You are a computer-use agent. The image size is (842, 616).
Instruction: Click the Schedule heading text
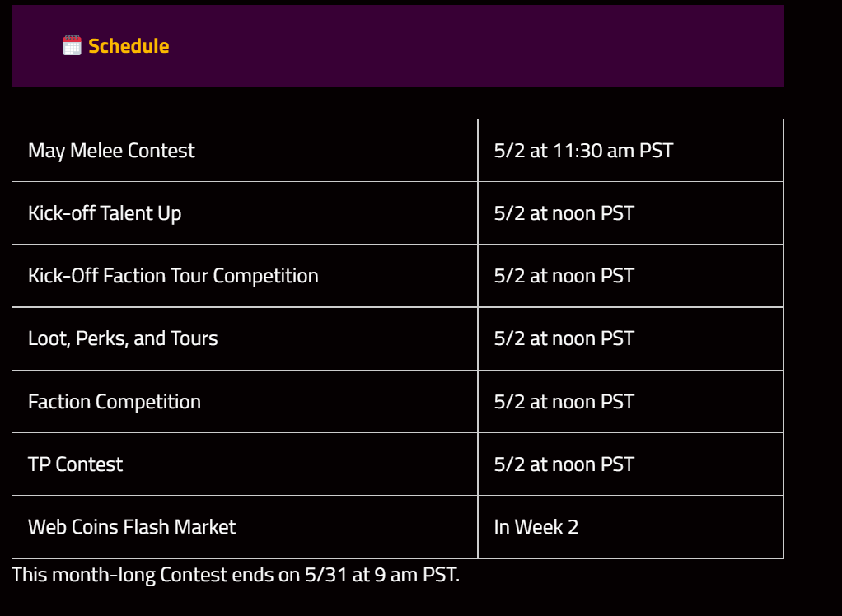129,46
